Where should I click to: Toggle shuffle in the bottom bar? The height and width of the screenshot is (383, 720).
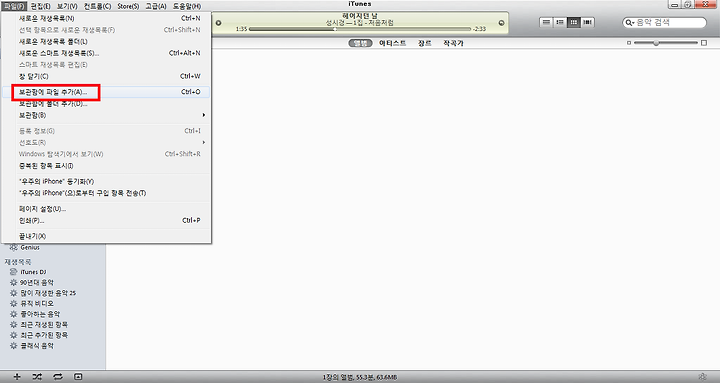37,377
